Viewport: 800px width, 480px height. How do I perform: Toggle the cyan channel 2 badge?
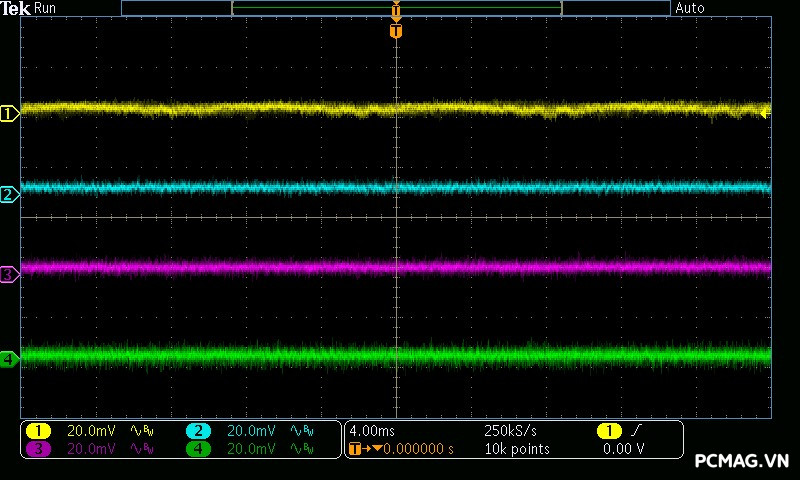click(x=198, y=431)
